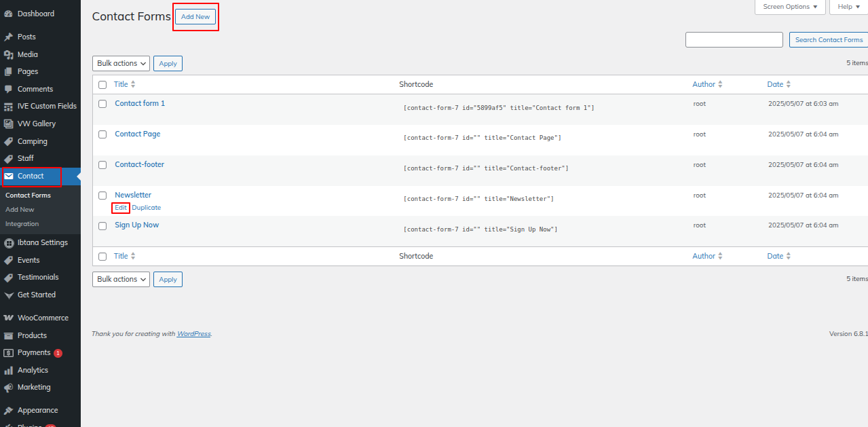Click the WooCommerce logo icon
Screen dimensions: 868x427
pyautogui.click(x=8, y=318)
